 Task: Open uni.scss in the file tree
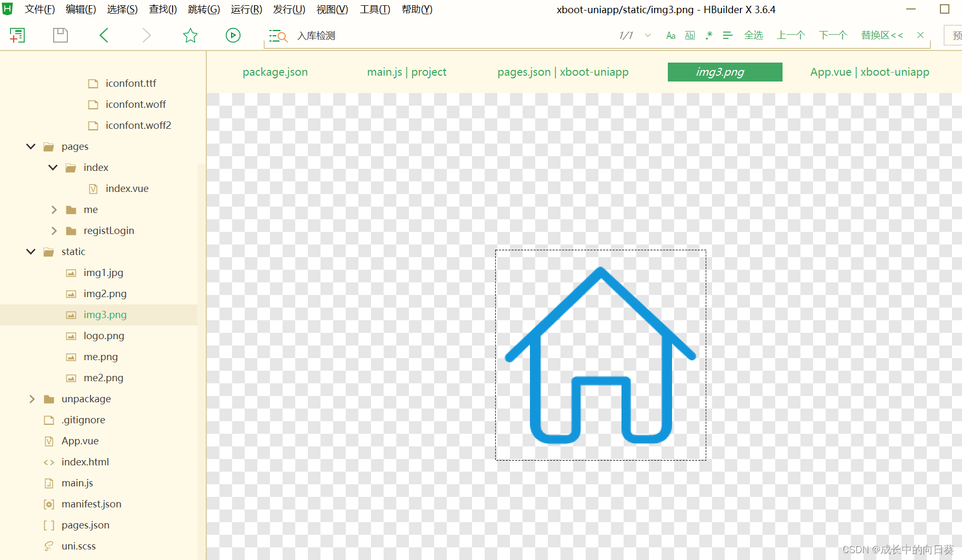pyautogui.click(x=78, y=546)
